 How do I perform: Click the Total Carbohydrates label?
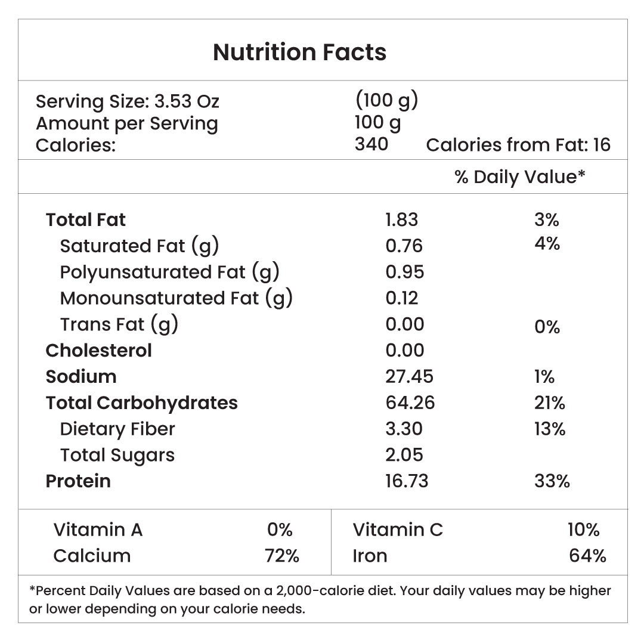[x=142, y=403]
